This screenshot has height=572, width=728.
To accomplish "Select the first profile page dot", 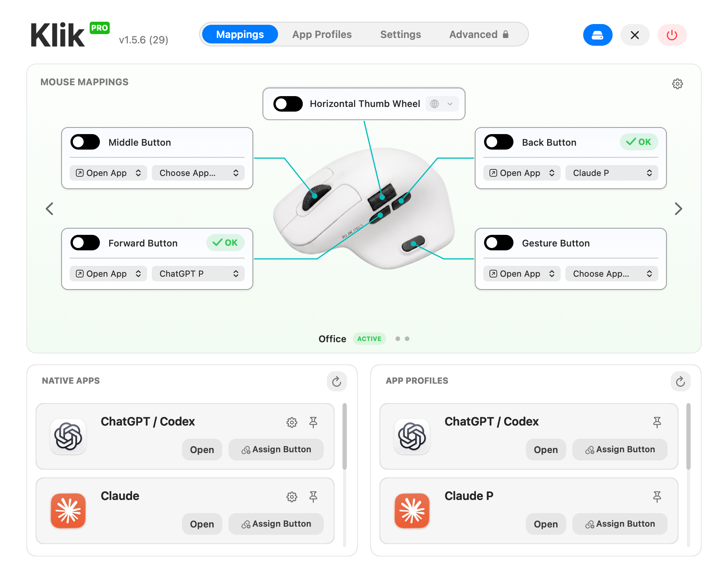I will 398,339.
